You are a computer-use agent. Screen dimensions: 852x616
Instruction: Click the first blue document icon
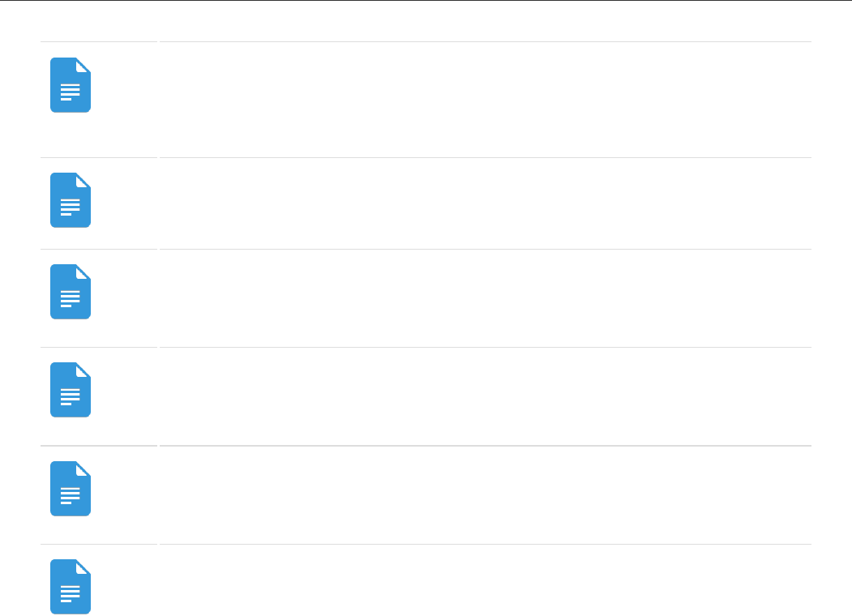point(71,85)
